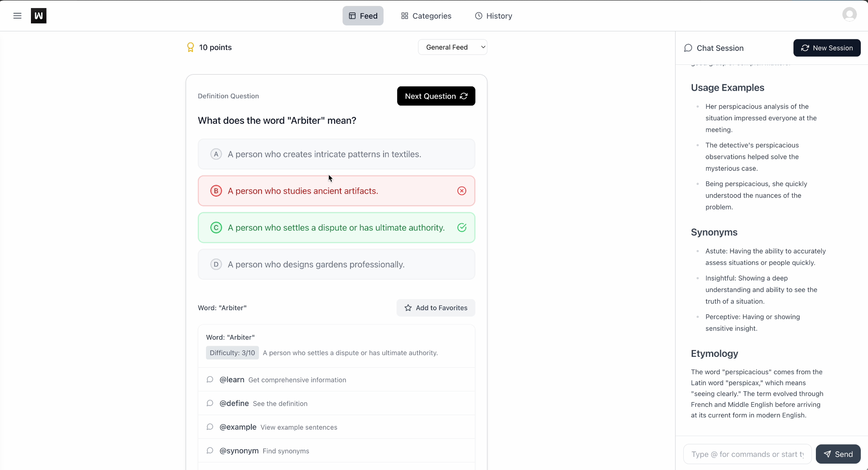Switch to the Categories tab

[426, 16]
